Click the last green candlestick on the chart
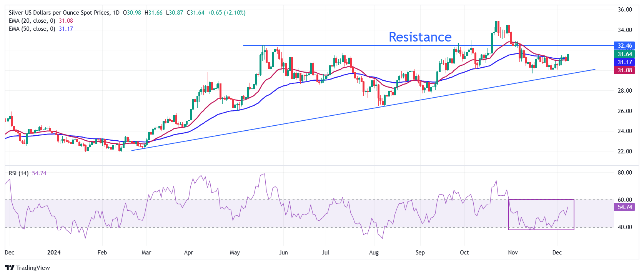 (568, 57)
